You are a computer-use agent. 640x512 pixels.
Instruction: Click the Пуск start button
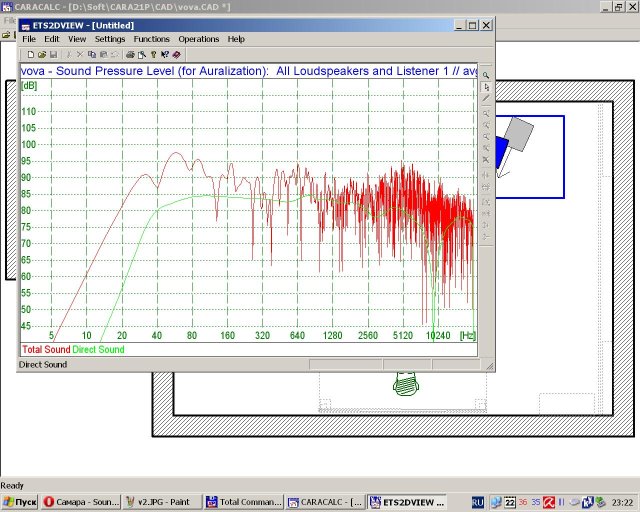pos(20,502)
